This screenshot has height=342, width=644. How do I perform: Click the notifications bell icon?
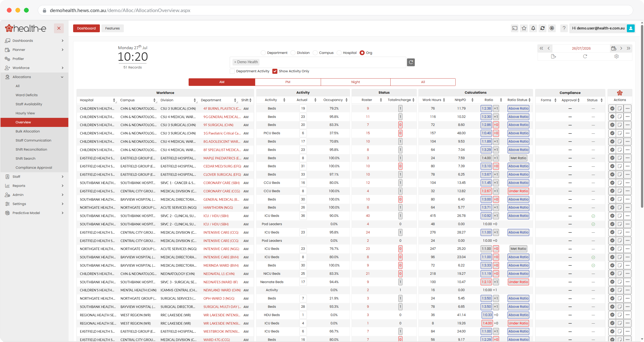(x=533, y=28)
